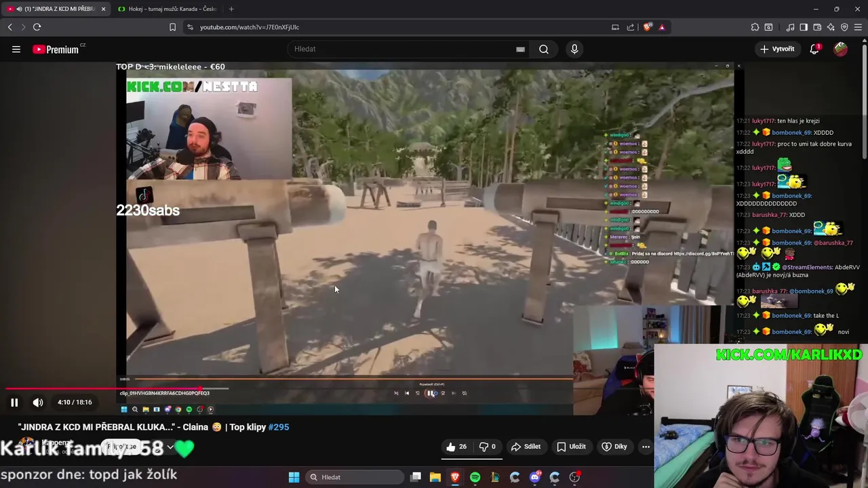Open the on-screen keyboard icon in search box
868x488 pixels.
(x=520, y=49)
